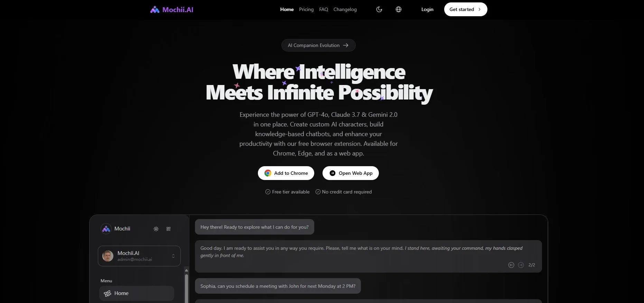Open the AI Companion Evolution banner
644x303 pixels.
318,45
